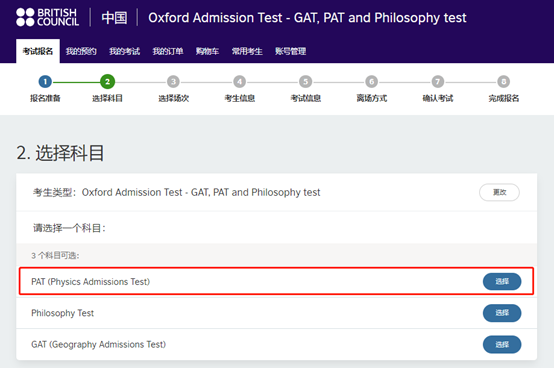The image size is (554, 368).
Task: Choose GAT Geography Admissions Test 选择 button
Action: 502,344
